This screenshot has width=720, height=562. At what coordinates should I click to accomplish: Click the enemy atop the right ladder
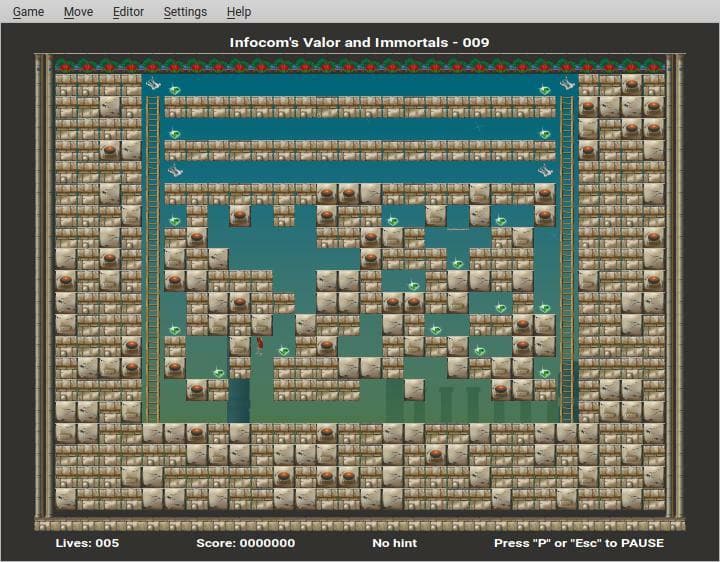click(x=567, y=84)
